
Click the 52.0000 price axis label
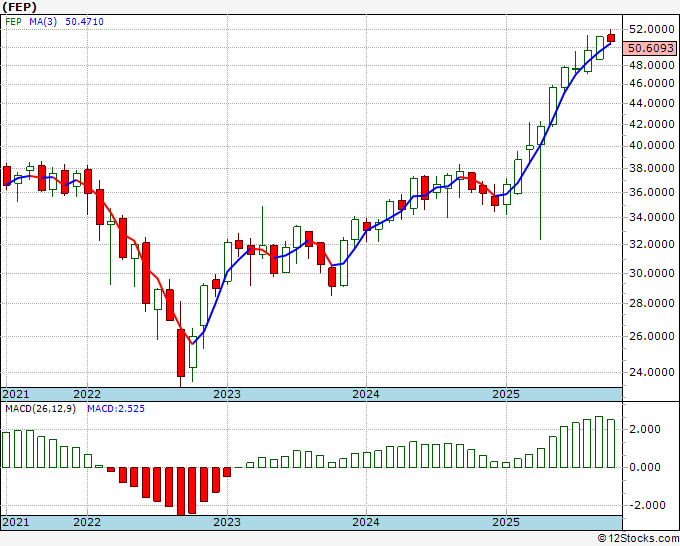[x=652, y=29]
